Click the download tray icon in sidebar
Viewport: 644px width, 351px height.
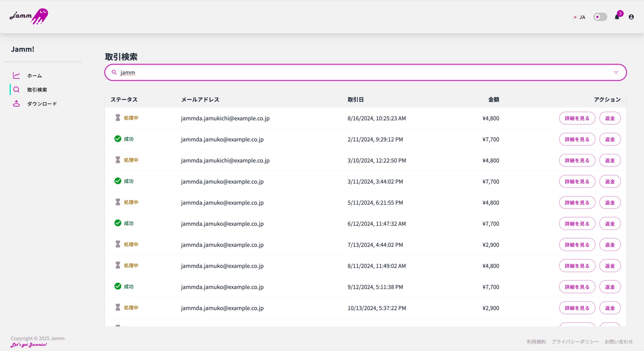16,104
